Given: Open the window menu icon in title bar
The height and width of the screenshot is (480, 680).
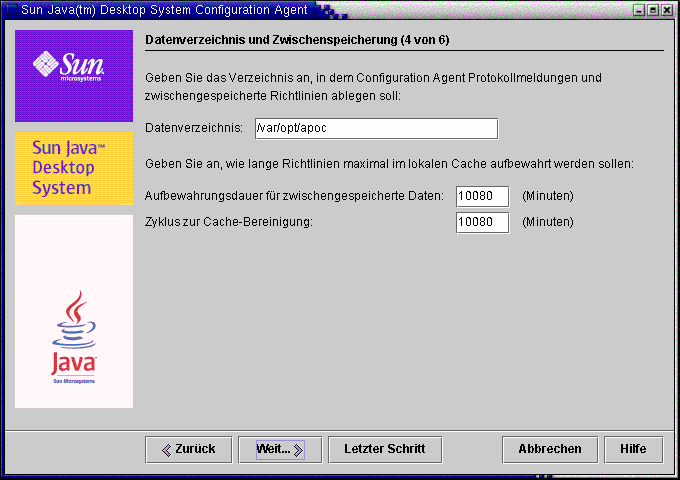Looking at the screenshot, I should 11,10.
